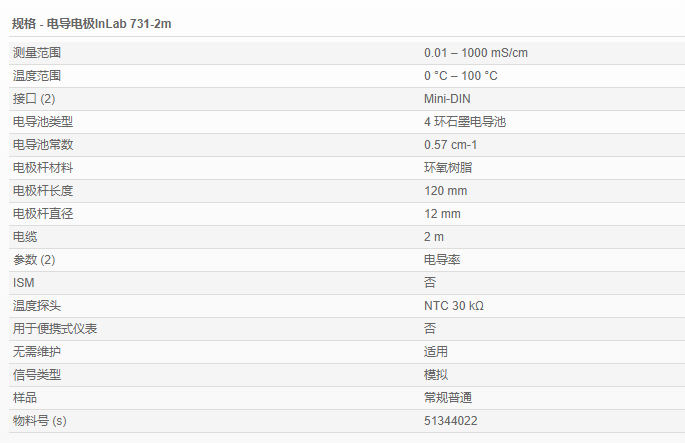The width and height of the screenshot is (685, 443).
Task: Click the 0.57 cm-1 value
Action: (x=451, y=144)
